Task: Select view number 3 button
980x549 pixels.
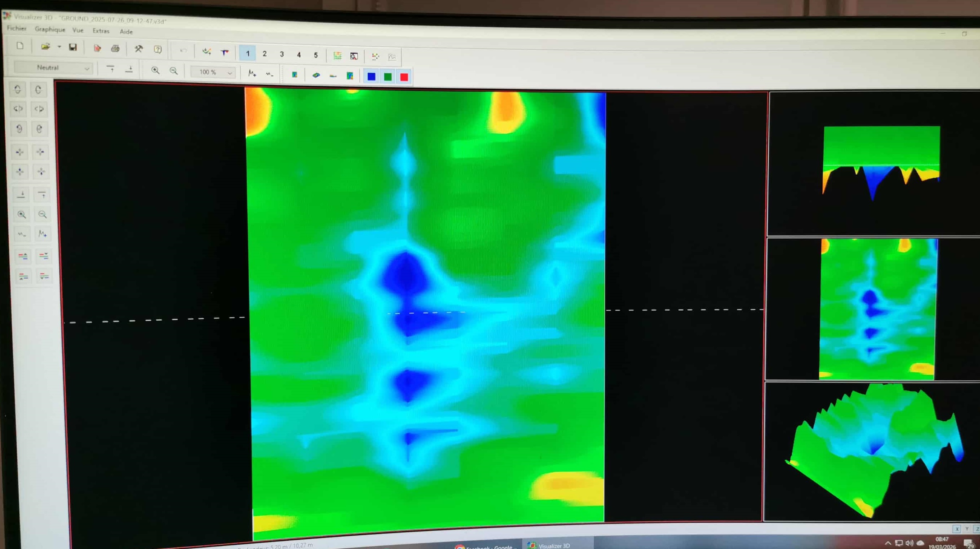Action: click(x=282, y=54)
